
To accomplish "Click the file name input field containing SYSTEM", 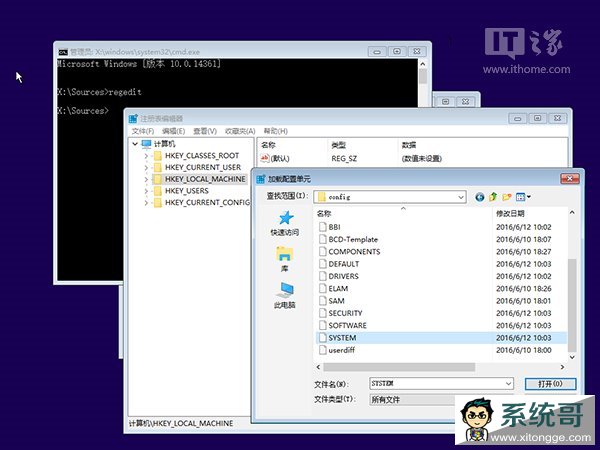I will [441, 383].
